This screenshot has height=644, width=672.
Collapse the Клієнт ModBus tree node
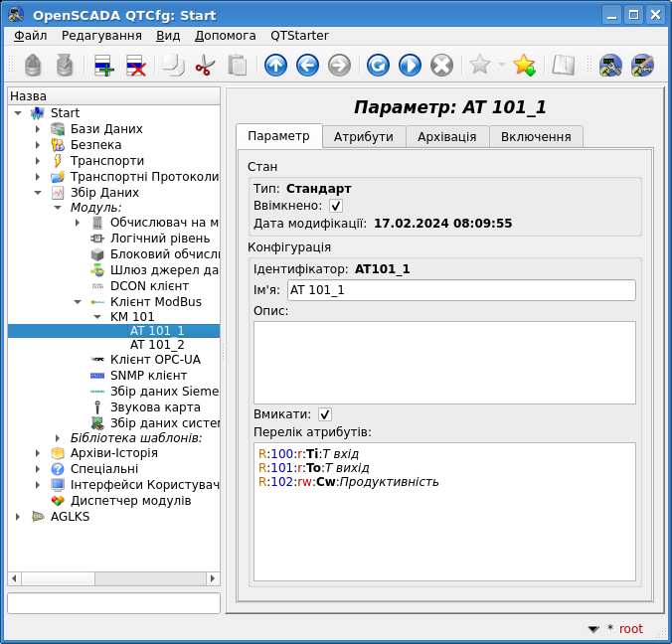coord(78,301)
